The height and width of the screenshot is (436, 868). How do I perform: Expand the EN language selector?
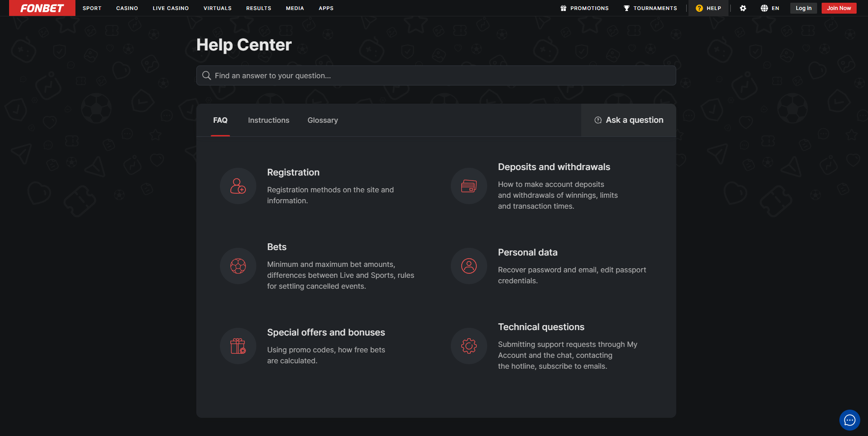click(770, 8)
